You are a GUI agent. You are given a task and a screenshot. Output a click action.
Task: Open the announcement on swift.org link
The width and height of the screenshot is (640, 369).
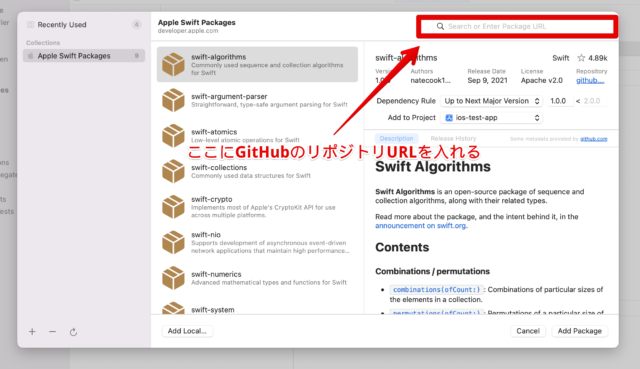click(420, 226)
